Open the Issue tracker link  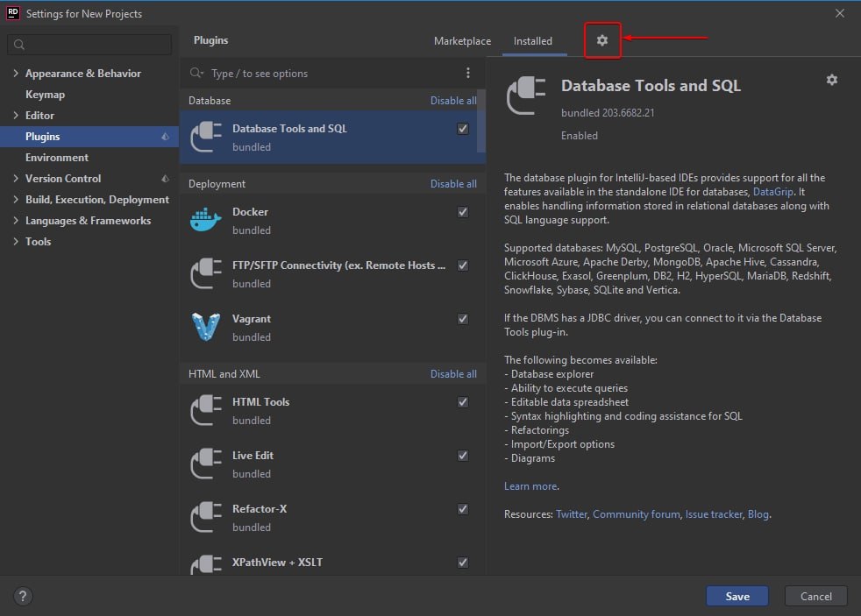pyautogui.click(x=714, y=514)
